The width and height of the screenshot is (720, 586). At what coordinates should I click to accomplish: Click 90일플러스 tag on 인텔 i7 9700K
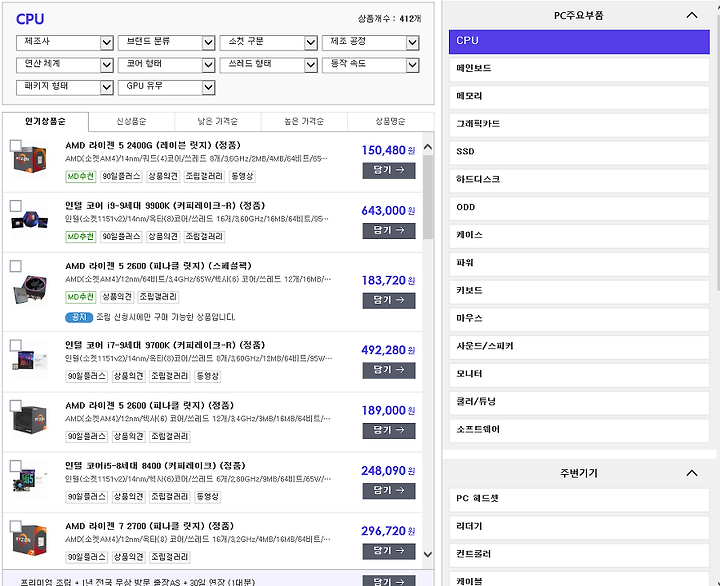[x=87, y=376]
